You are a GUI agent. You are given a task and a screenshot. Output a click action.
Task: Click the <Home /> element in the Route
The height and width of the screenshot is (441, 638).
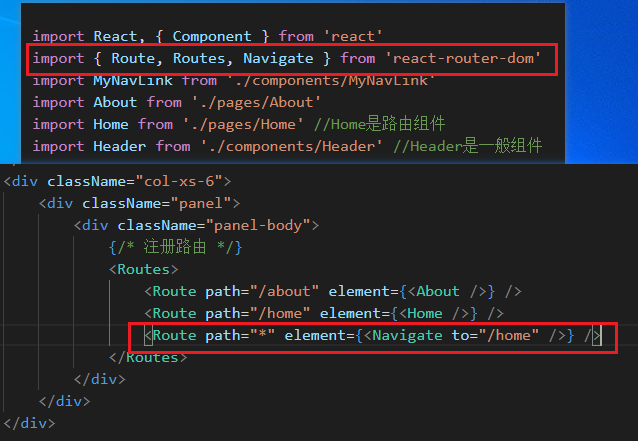434,313
